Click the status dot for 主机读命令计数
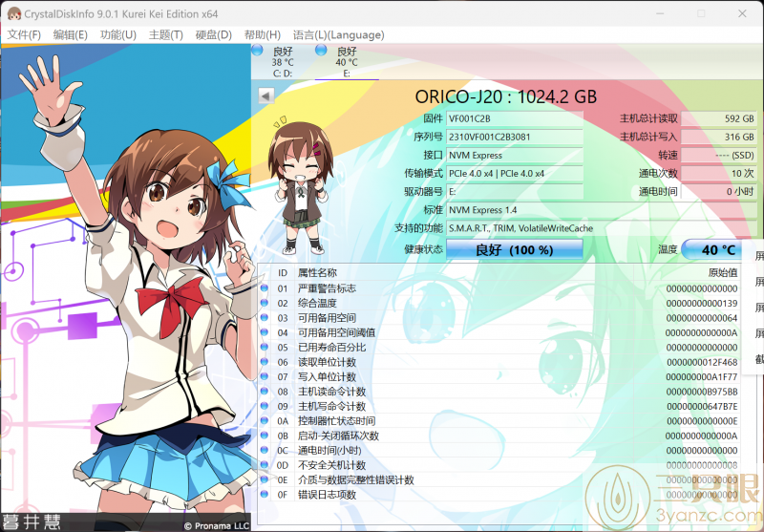 coord(265,392)
